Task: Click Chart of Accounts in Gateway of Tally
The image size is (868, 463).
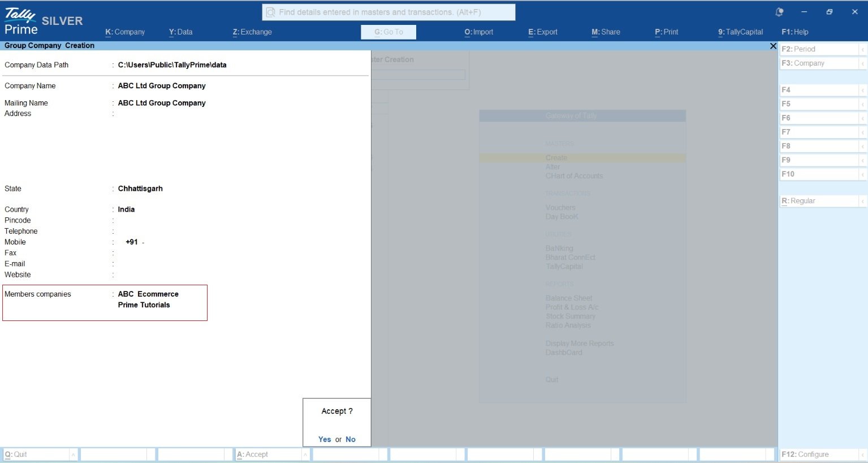Action: coord(574,176)
